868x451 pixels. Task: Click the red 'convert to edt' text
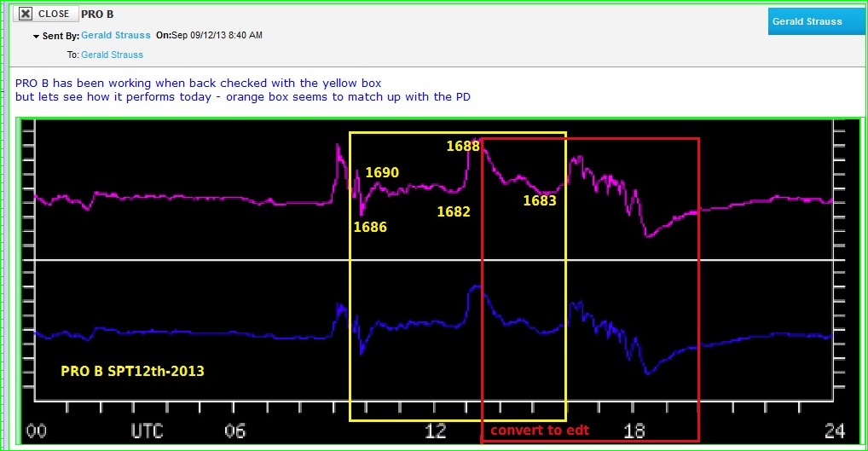coord(540,430)
